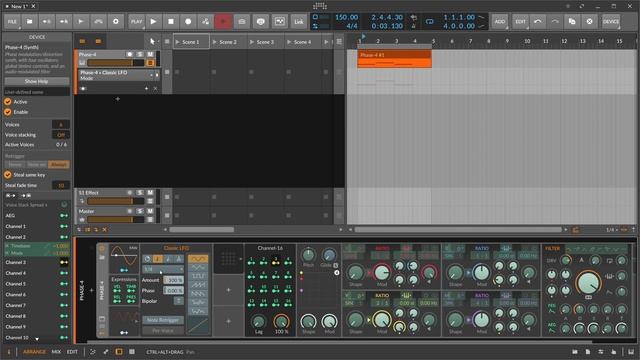This screenshot has width=640, height=360.
Task: Open the PLAY menu
Action: pos(136,22)
